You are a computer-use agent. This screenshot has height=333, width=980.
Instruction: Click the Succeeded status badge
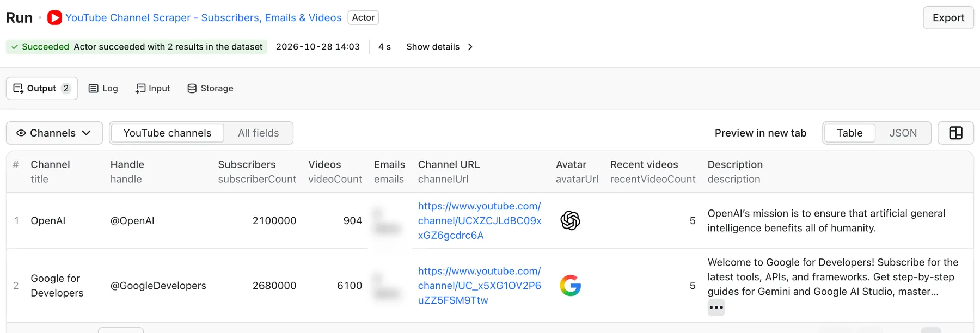(136, 47)
